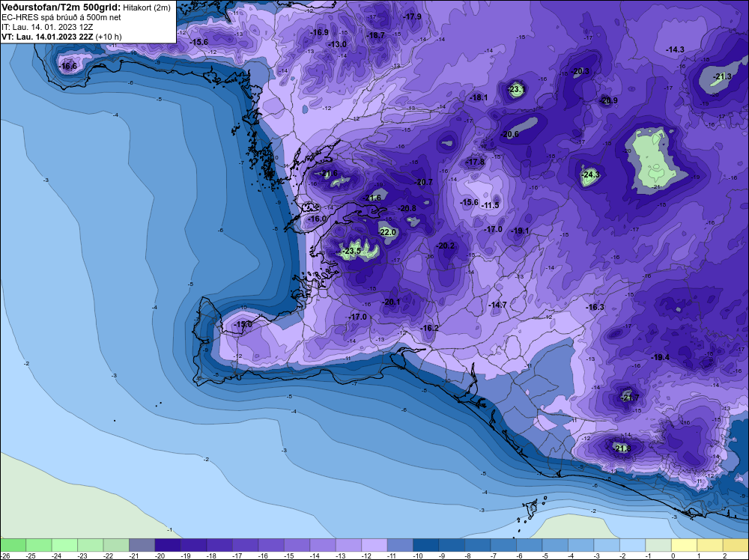The image size is (749, 560).
Task: Click the -20.1 temperature value
Action: [391, 302]
